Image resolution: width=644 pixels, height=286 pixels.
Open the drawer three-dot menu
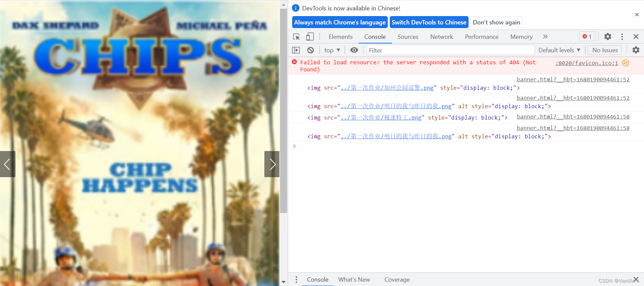296,280
